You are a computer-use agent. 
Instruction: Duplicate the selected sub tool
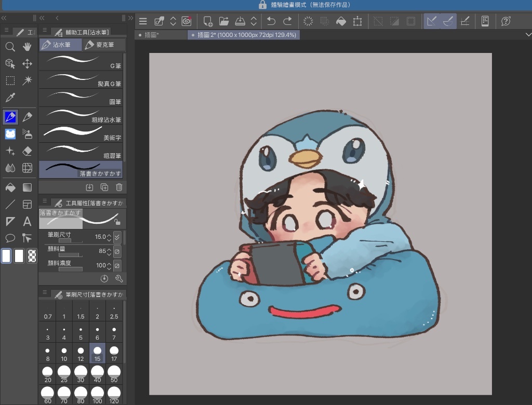tap(104, 187)
